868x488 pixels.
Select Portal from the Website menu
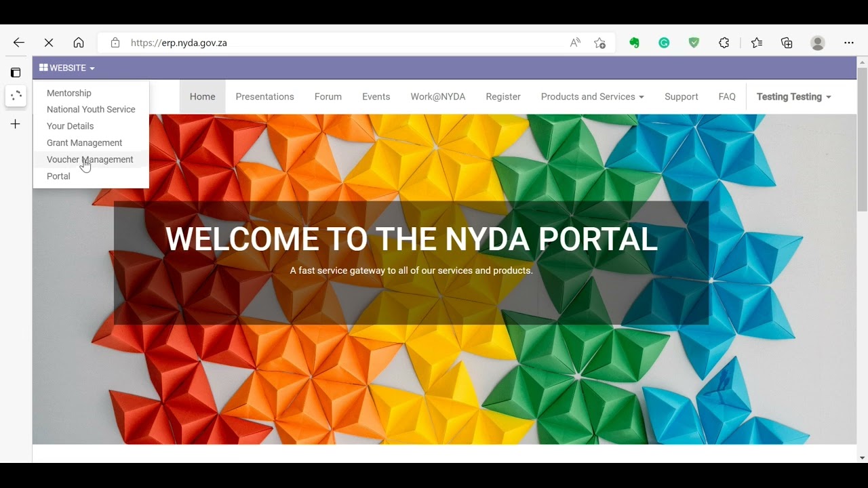[x=91, y=176]
